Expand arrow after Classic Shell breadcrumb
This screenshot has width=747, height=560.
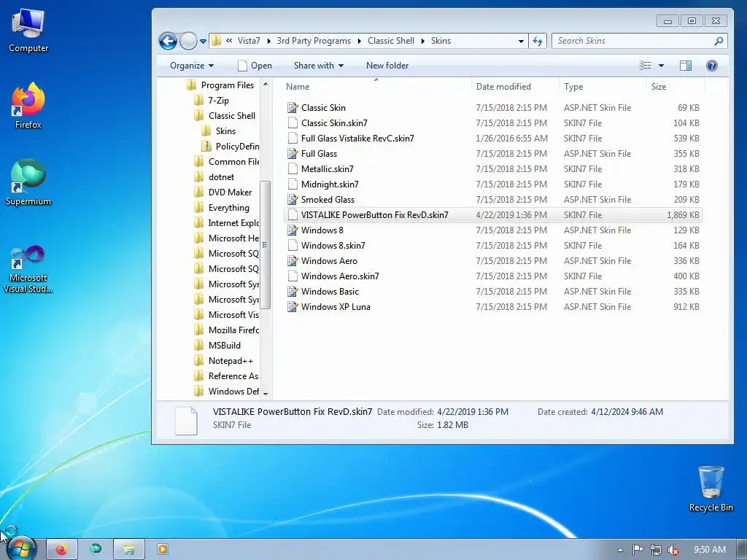pos(422,42)
